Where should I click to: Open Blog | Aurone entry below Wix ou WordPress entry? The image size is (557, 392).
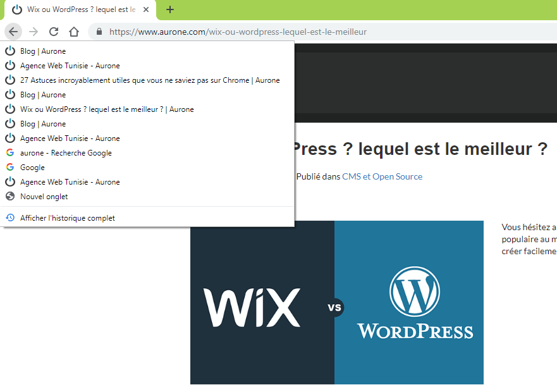coord(147,124)
